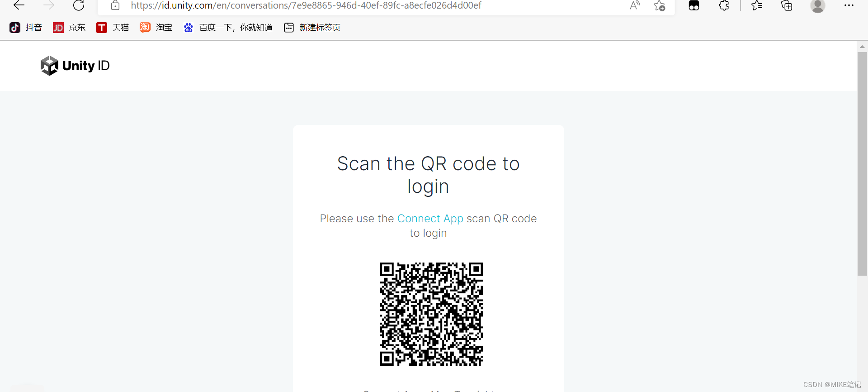868x392 pixels.
Task: Click the browser forward arrow
Action: coord(49,5)
